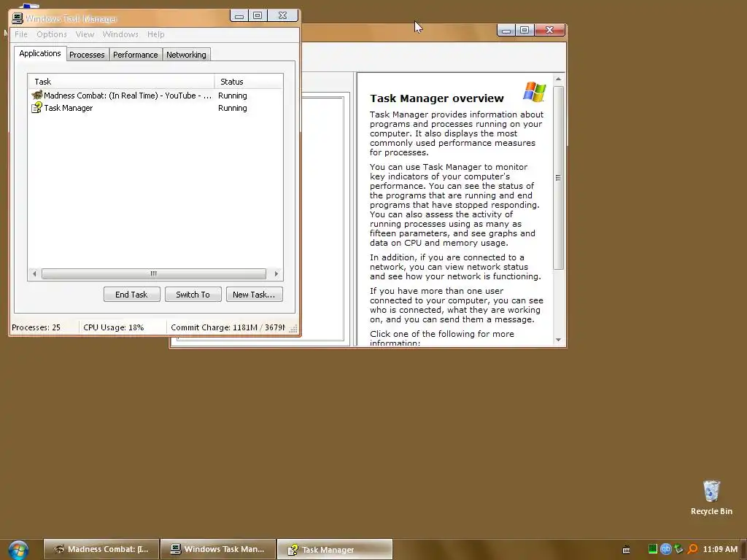Click the Windows Task Manager title bar icon
This screenshot has height=560, width=747.
pos(18,18)
